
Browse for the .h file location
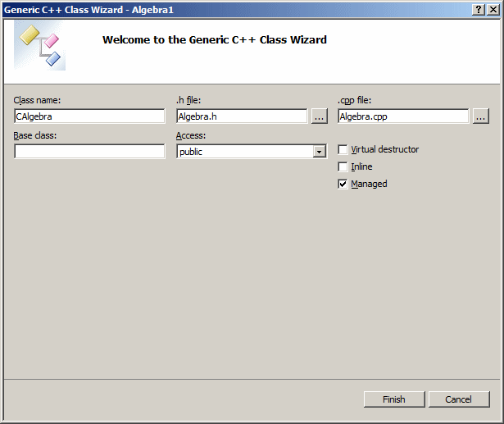(x=319, y=116)
